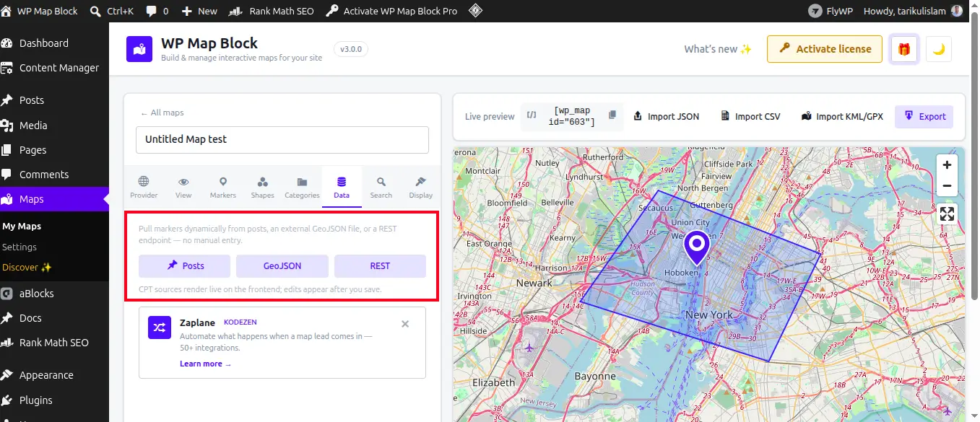980x422 pixels.
Task: Click the map title input field
Action: pyautogui.click(x=282, y=140)
